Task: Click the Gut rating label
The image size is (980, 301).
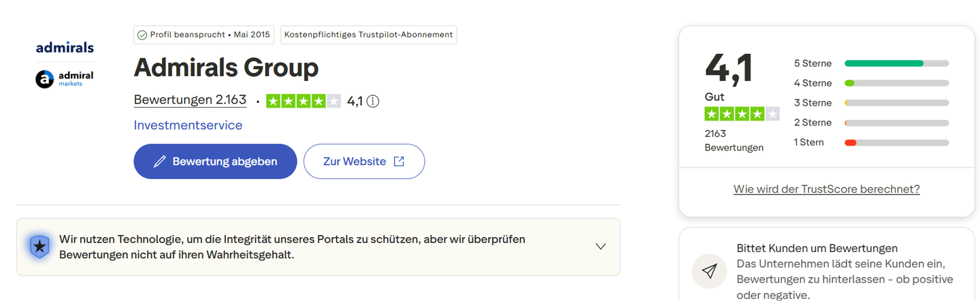Action: (x=715, y=97)
